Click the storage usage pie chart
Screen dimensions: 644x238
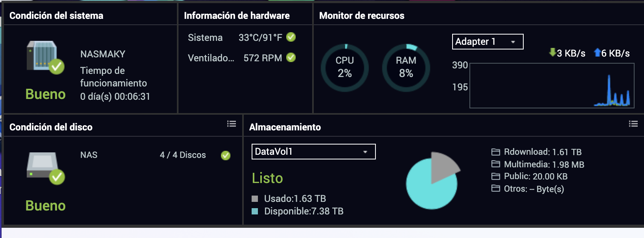pyautogui.click(x=432, y=181)
